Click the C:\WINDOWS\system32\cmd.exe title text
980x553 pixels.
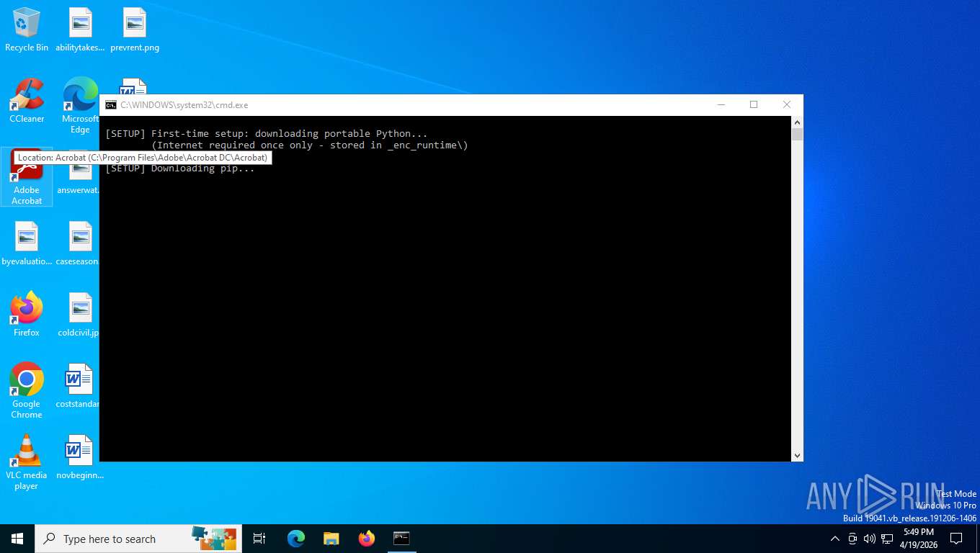click(x=184, y=105)
